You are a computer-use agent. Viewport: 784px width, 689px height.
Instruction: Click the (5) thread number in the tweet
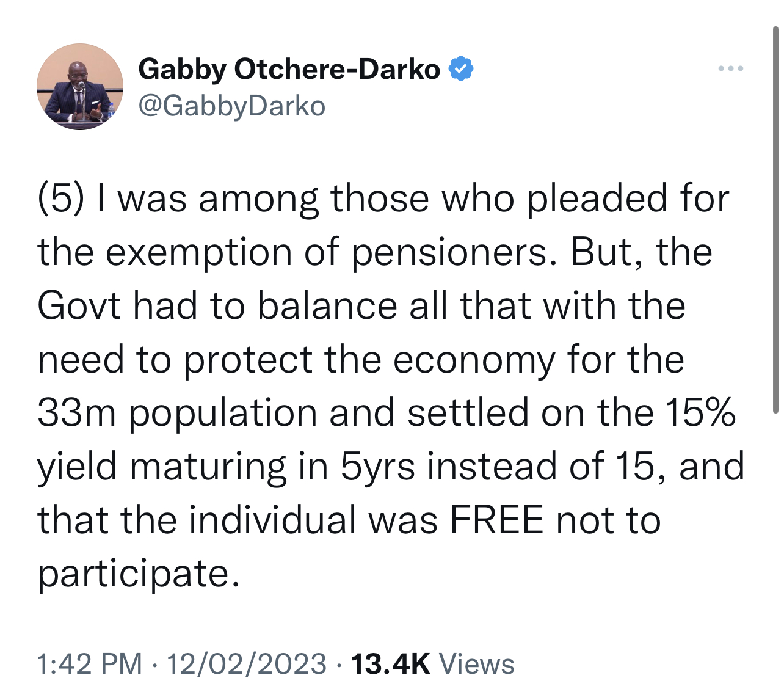[60, 199]
